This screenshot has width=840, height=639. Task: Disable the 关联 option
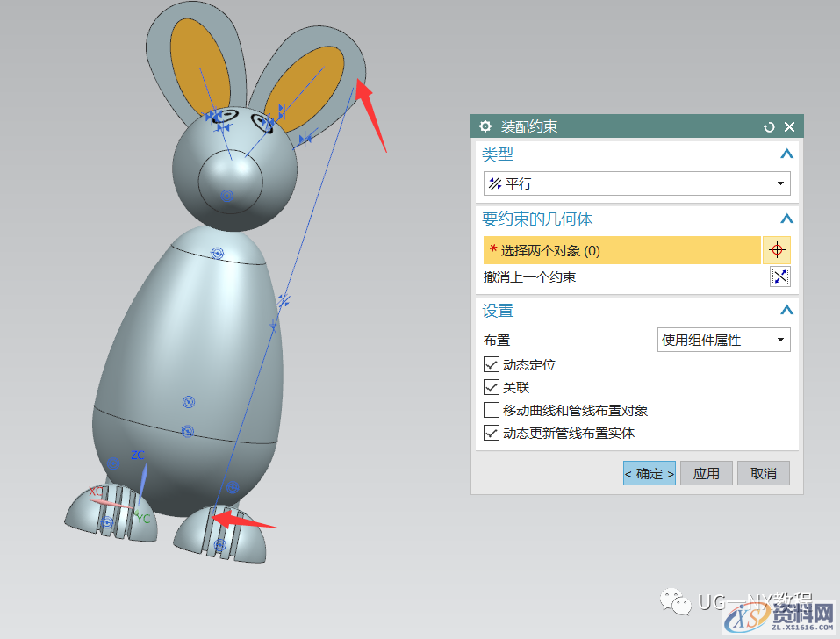[492, 386]
